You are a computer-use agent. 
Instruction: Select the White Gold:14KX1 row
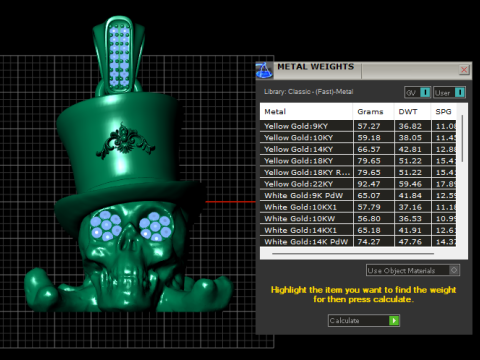click(358, 230)
